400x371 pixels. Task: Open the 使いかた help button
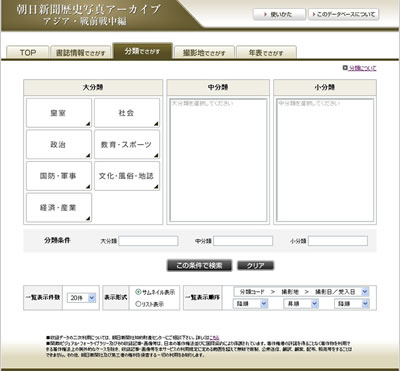[279, 15]
